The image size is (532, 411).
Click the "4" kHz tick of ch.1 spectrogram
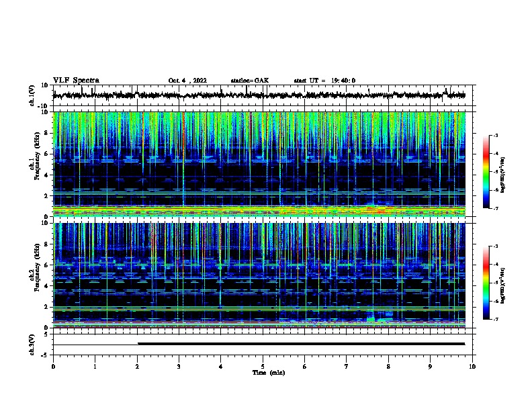tap(47, 175)
